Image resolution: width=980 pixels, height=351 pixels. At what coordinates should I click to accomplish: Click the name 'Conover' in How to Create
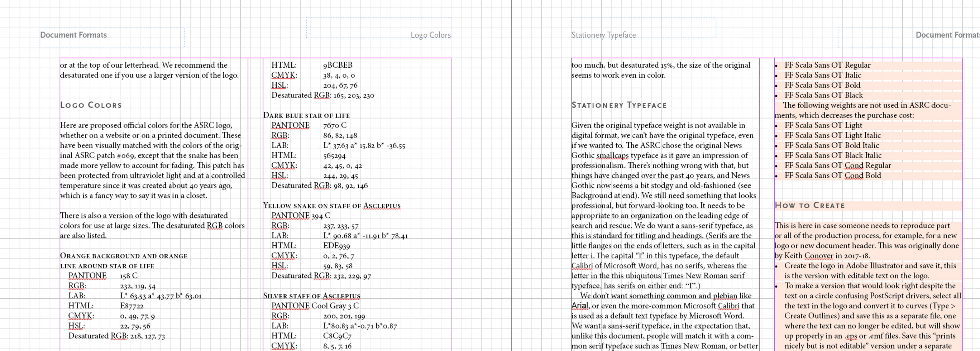[x=819, y=256]
